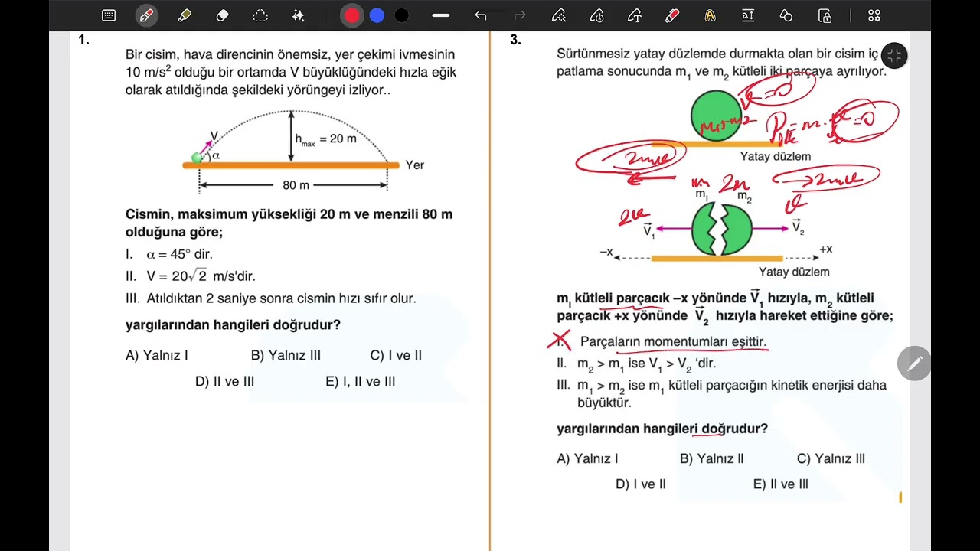Select answer C) I ve II in question 1
Image resolution: width=980 pixels, height=551 pixels.
(396, 355)
